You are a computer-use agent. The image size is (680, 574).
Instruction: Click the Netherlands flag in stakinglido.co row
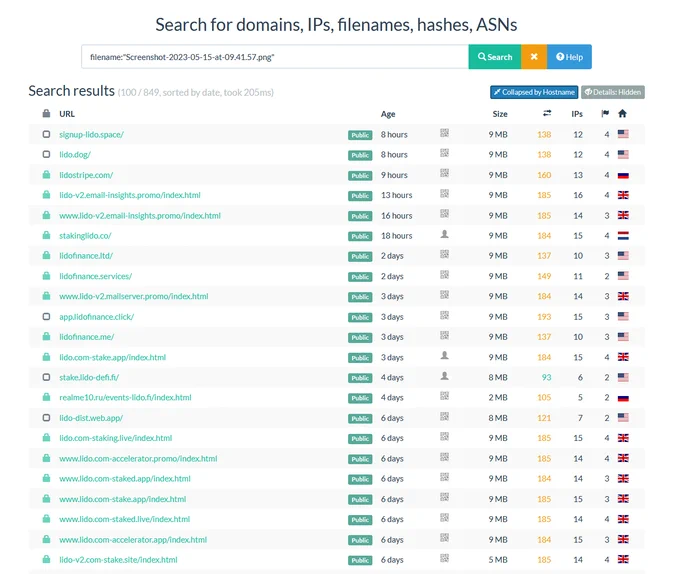click(623, 236)
